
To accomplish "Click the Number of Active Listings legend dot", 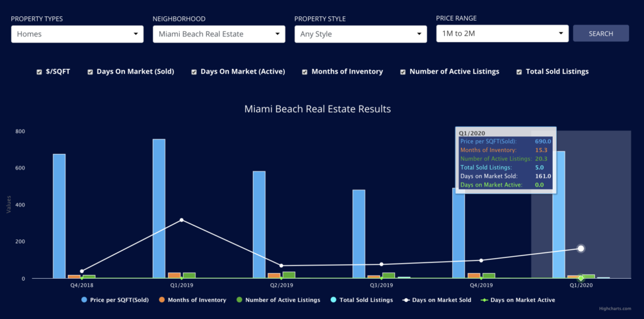I will [x=240, y=300].
